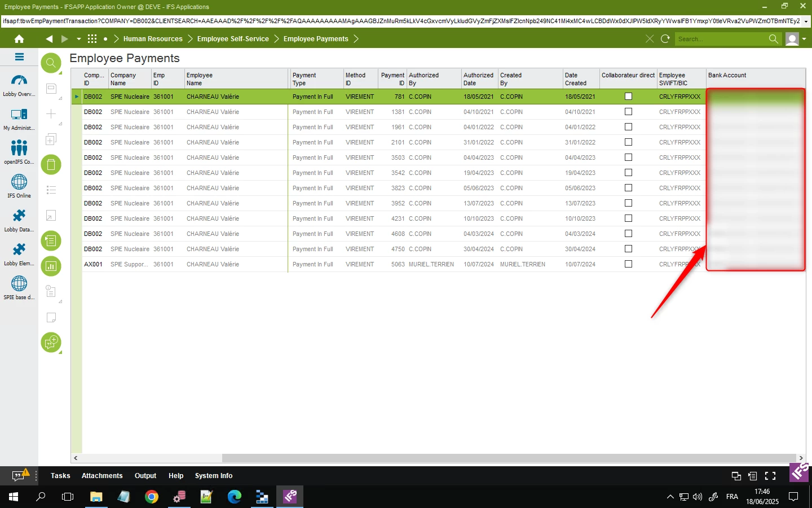
Task: Click the green Output report icon
Action: pyautogui.click(x=51, y=240)
